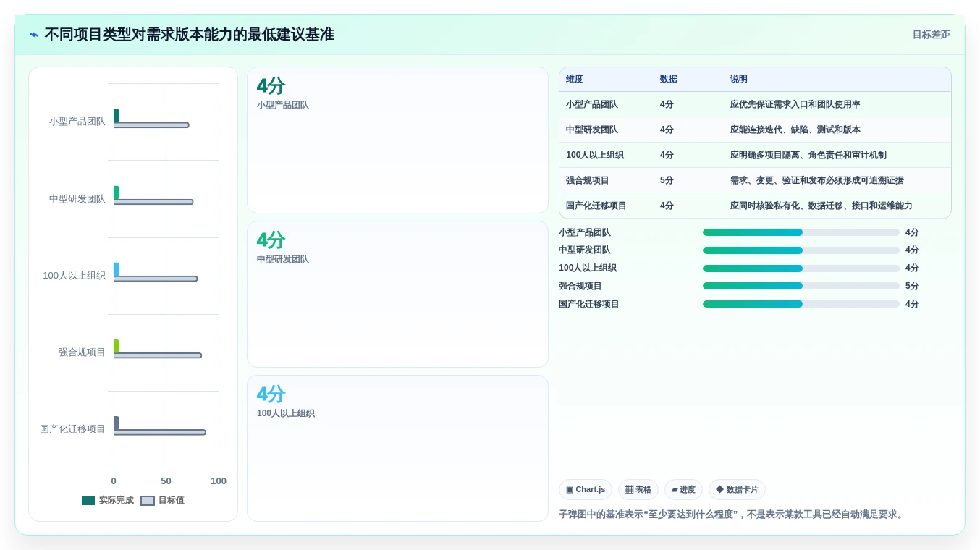
Task: Click 国产化迁移项目 in the table
Action: (x=596, y=206)
